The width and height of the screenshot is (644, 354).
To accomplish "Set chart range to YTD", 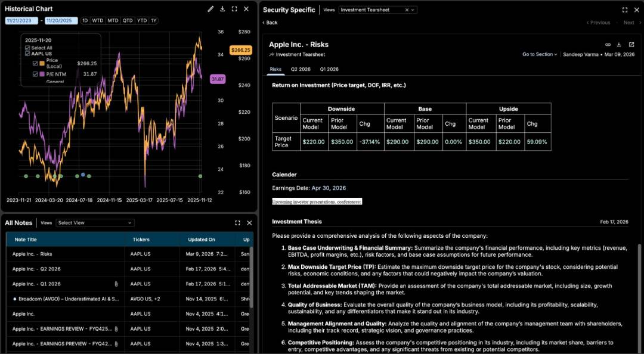I will pos(142,20).
